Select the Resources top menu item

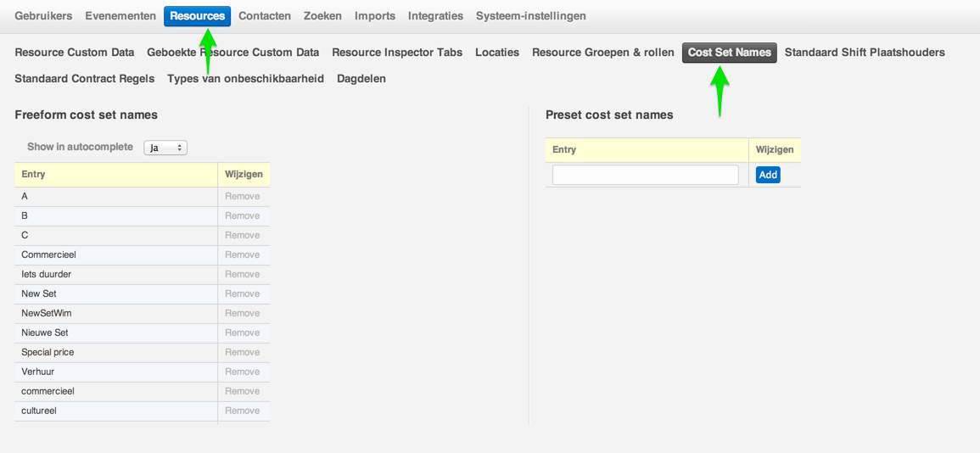coord(197,16)
